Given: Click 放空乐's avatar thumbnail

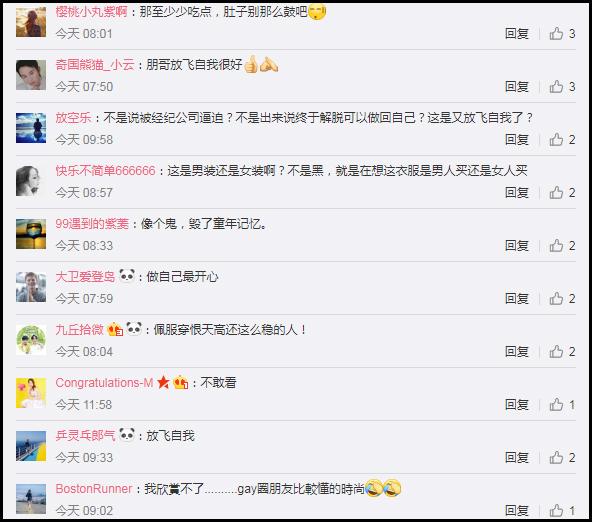Looking at the screenshot, I should [x=31, y=128].
